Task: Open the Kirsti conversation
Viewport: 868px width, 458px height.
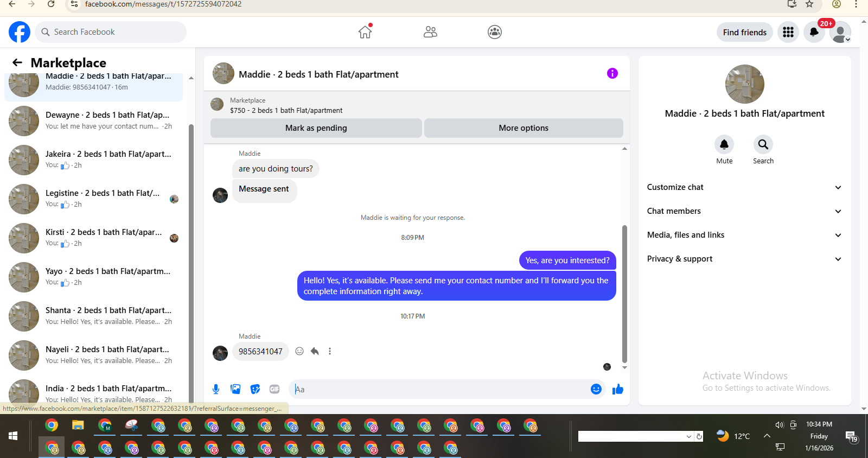Action: [x=93, y=238]
